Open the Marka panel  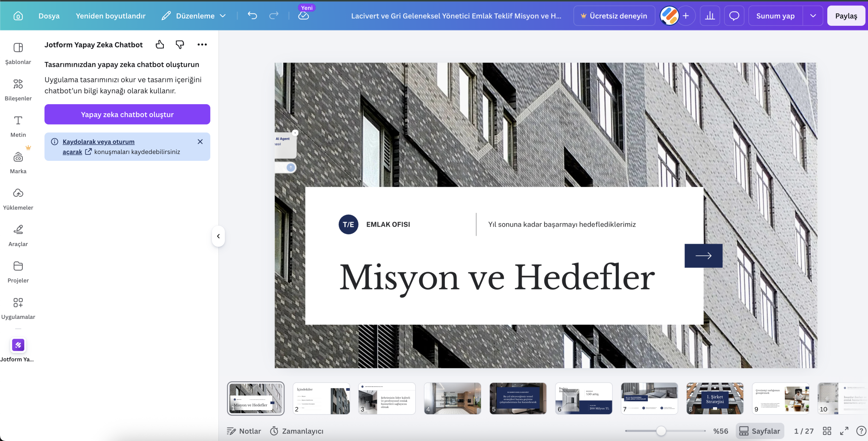coord(18,162)
